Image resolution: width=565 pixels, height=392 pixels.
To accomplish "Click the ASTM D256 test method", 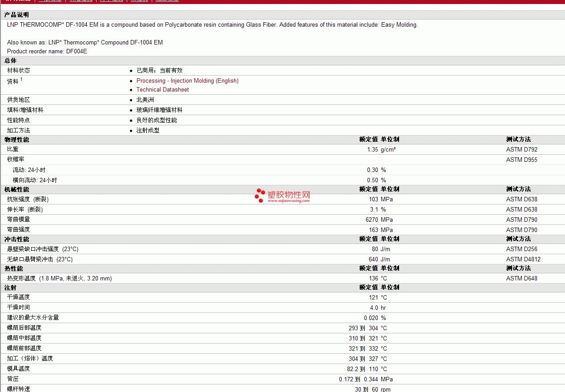I will click(x=522, y=249).
